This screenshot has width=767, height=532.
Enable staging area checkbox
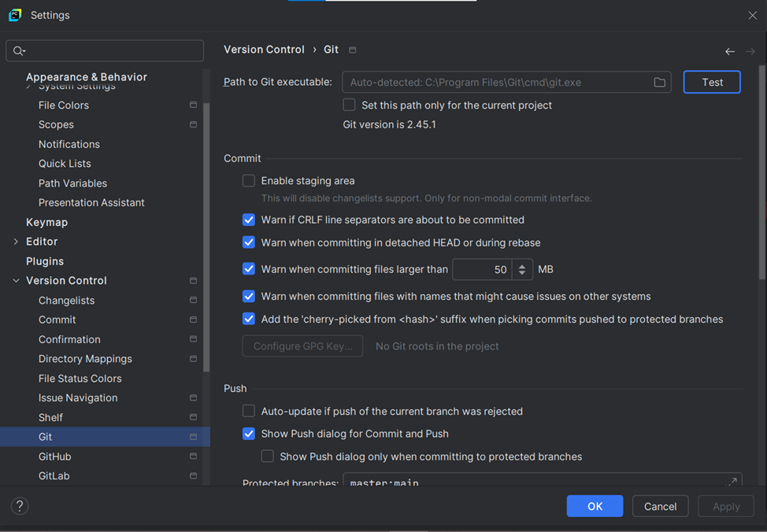pos(249,181)
